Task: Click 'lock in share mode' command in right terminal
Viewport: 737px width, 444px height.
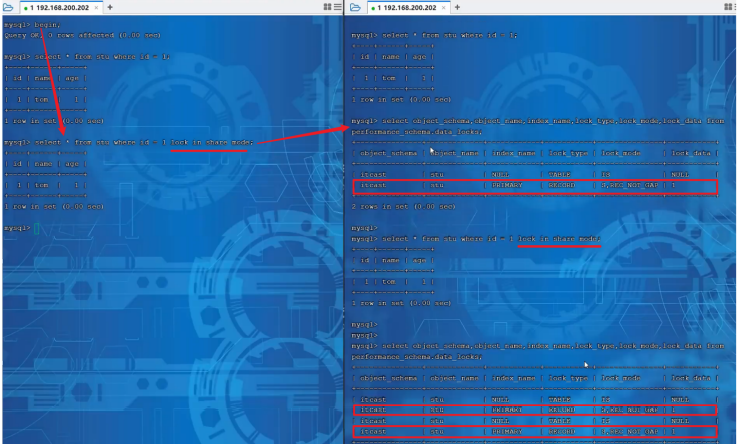Action: [559, 239]
